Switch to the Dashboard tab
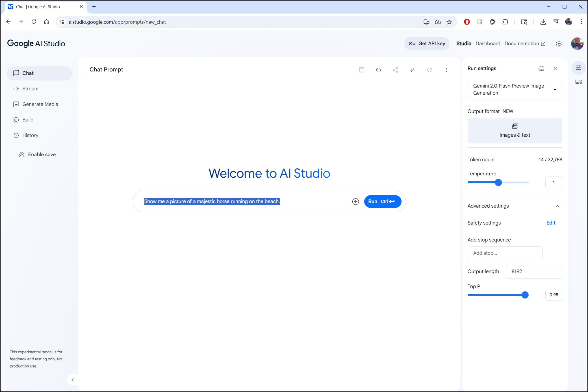The height and width of the screenshot is (392, 588). (x=488, y=43)
